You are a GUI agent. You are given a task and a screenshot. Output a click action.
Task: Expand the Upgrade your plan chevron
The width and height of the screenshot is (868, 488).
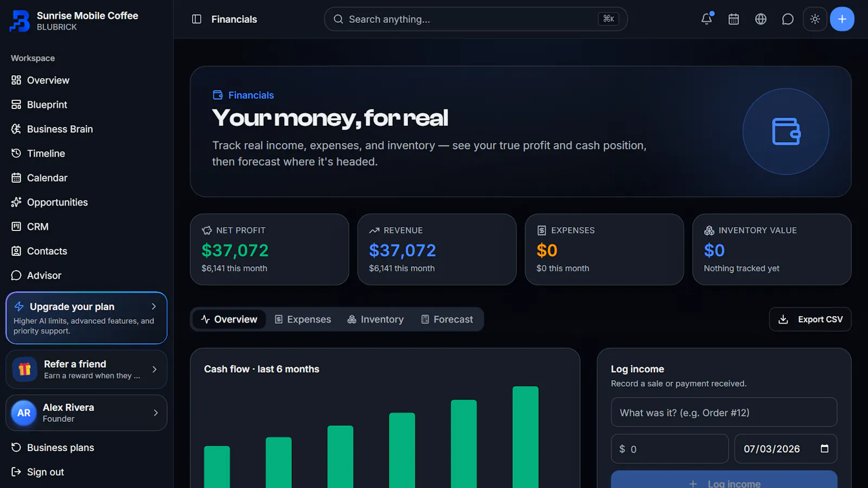154,306
